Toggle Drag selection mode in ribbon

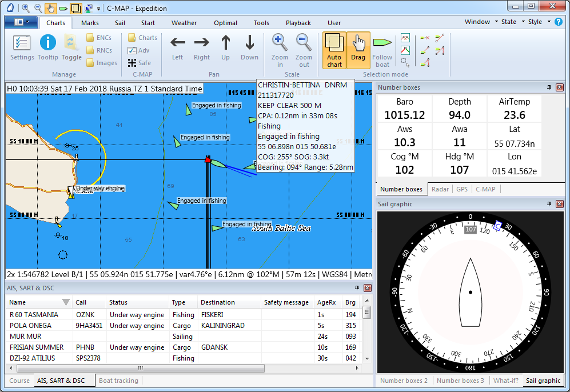coord(358,50)
